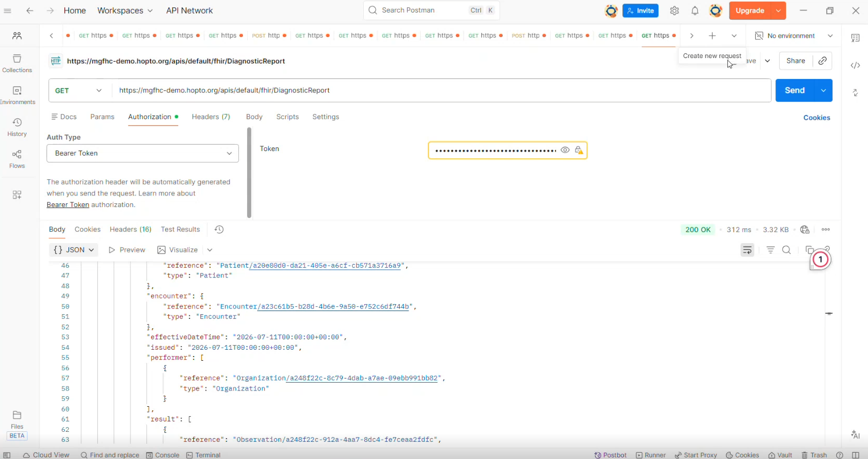Open the Encounter reference link in JSON
868x459 pixels.
point(333,306)
